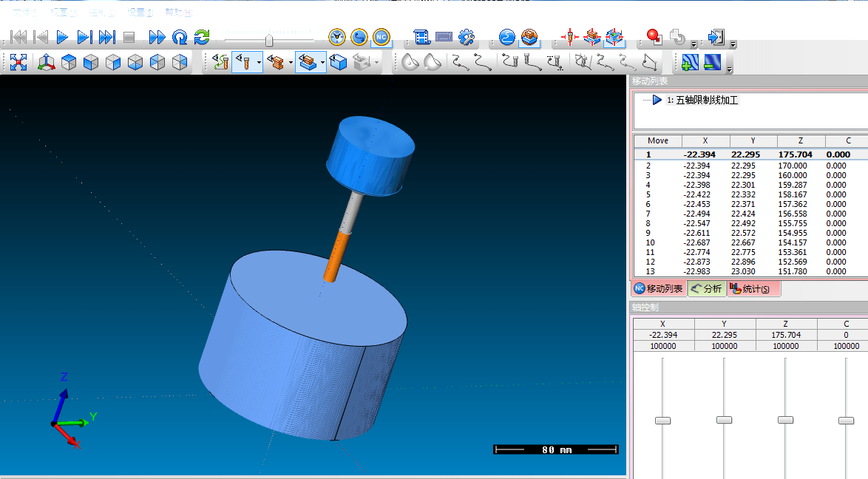
Task: Click the Play simulation button
Action: click(x=62, y=37)
